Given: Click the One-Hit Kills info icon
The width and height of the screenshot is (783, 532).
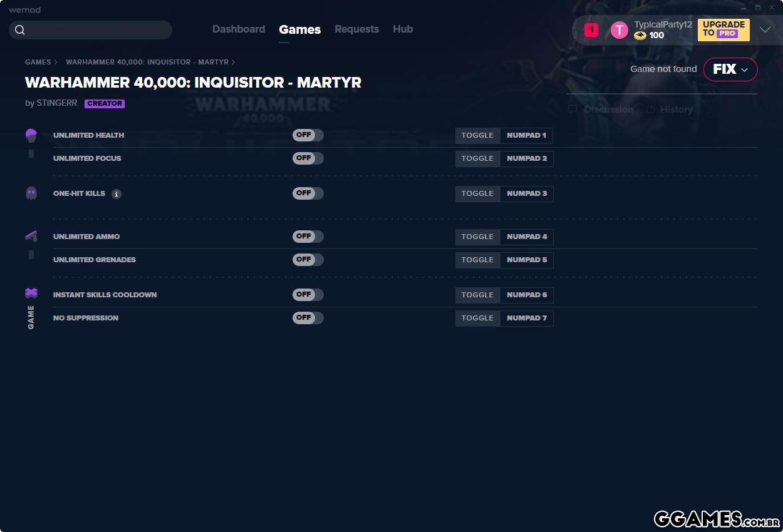Looking at the screenshot, I should click(117, 194).
